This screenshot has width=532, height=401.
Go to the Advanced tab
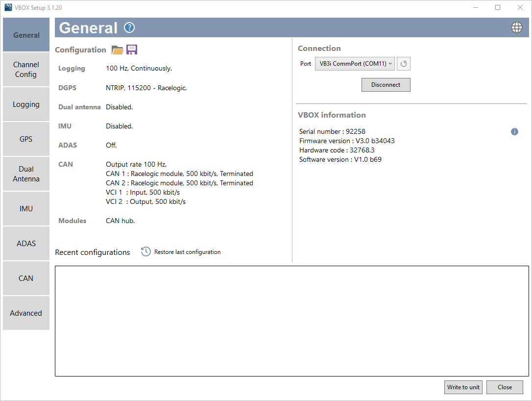[x=26, y=313]
